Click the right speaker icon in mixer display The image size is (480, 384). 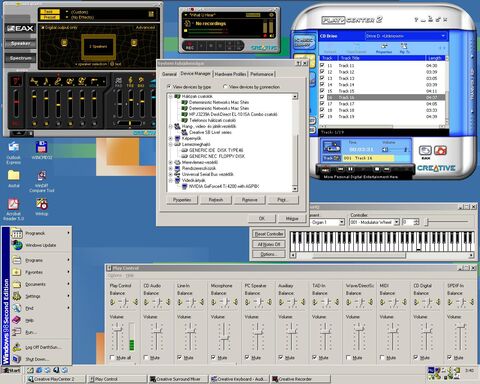coord(134,43)
